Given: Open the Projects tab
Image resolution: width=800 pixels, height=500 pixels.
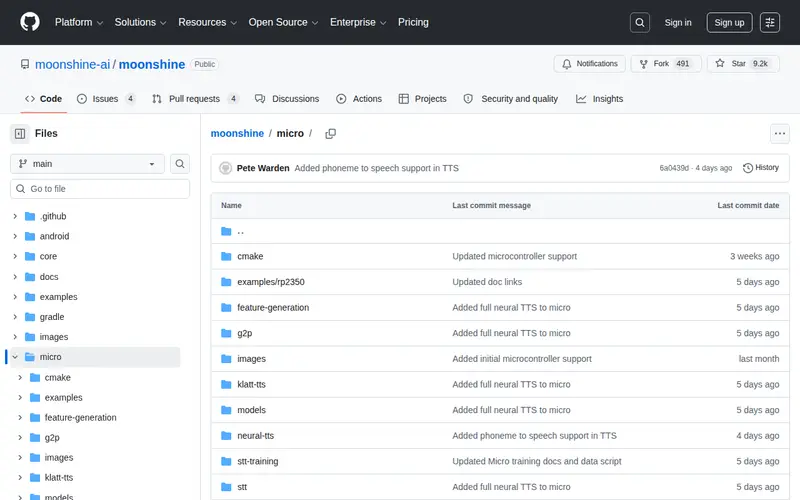Looking at the screenshot, I should pyautogui.click(x=422, y=98).
